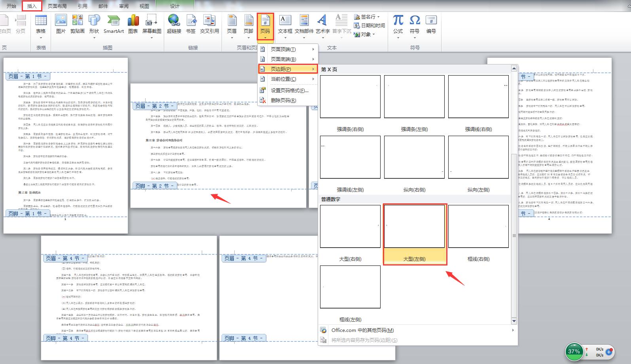Click the 日期和时间 button
Viewport: 631px width, 364px height.
tap(370, 25)
